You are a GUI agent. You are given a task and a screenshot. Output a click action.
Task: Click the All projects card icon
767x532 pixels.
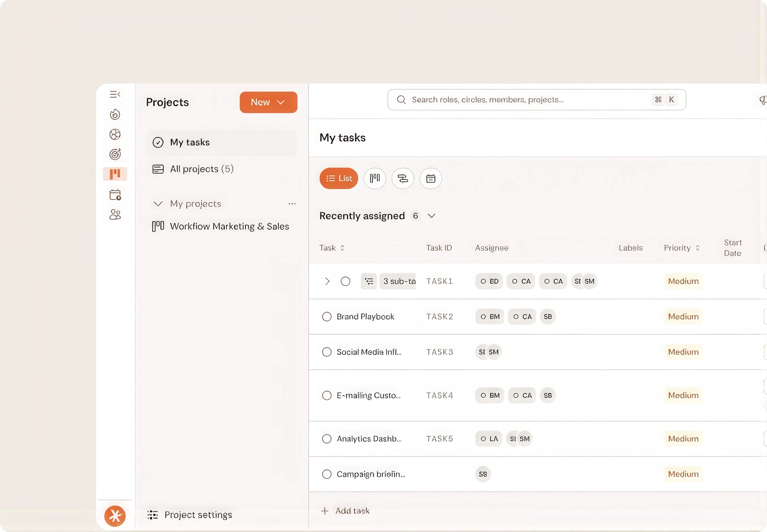pyautogui.click(x=158, y=169)
